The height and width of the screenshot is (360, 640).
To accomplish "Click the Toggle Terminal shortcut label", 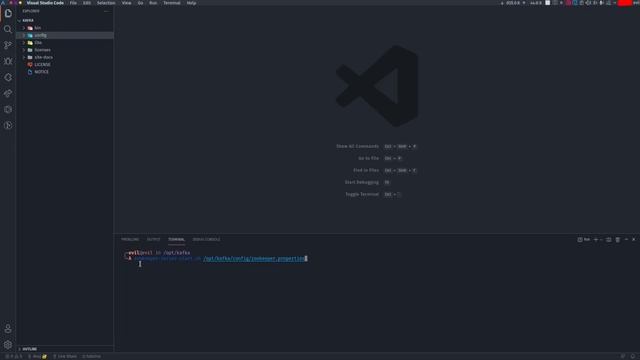I will [362, 194].
